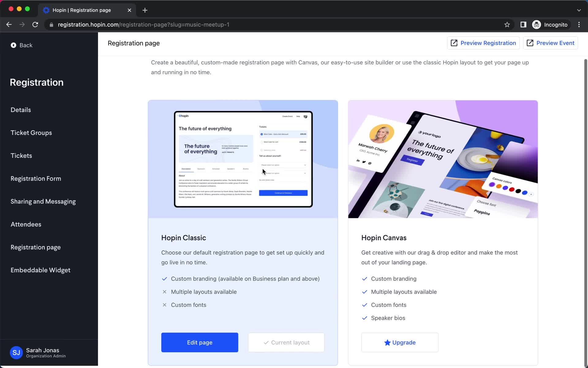Viewport: 588px width, 368px height.
Task: Open Details in the sidebar
Action: click(21, 110)
